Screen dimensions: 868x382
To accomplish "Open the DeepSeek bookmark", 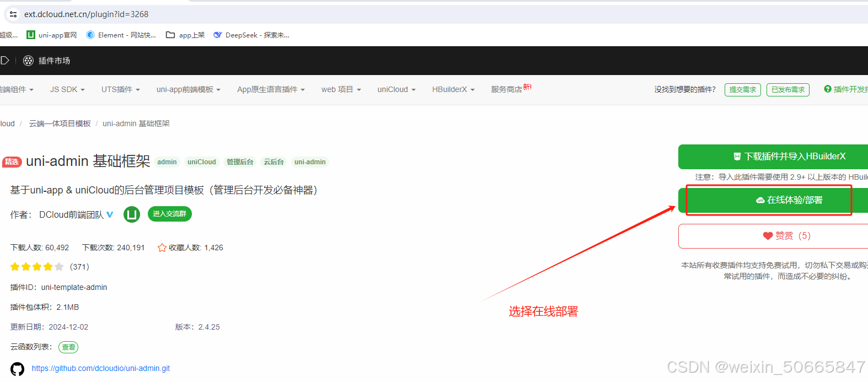I will [251, 35].
